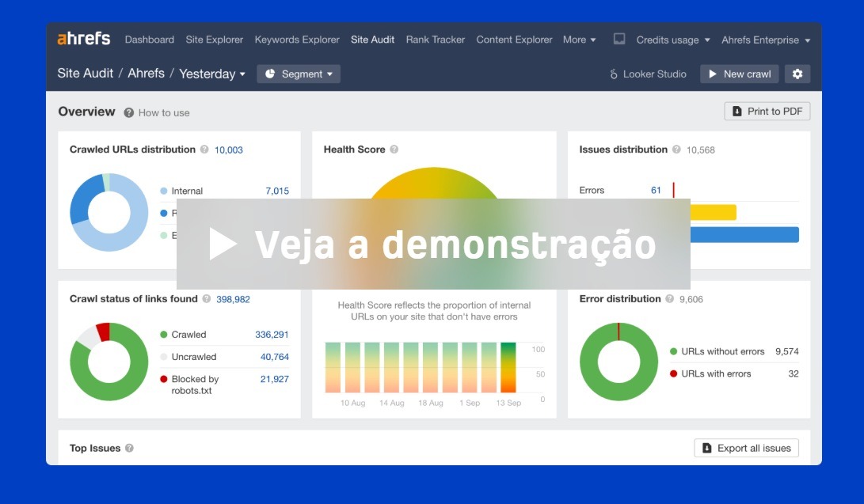Click Site Audit breadcrumb link
Image resolution: width=864 pixels, height=504 pixels.
(x=86, y=73)
